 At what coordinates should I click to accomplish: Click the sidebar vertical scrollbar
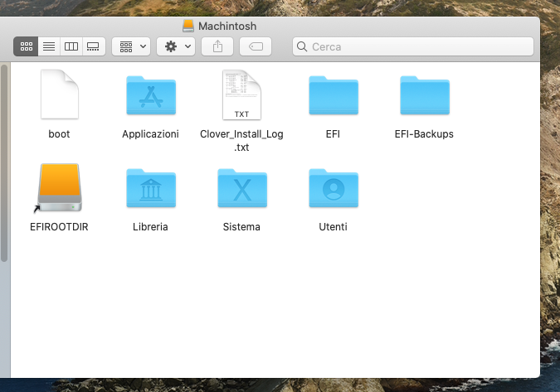[x=4, y=163]
